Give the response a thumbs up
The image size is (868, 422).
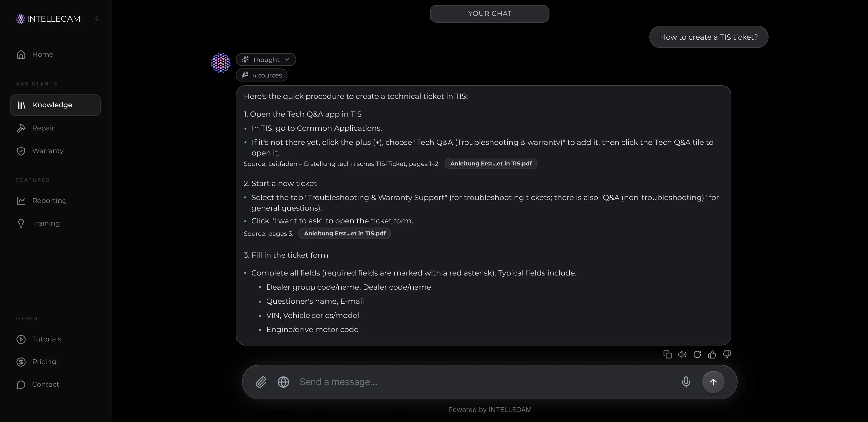(x=712, y=354)
